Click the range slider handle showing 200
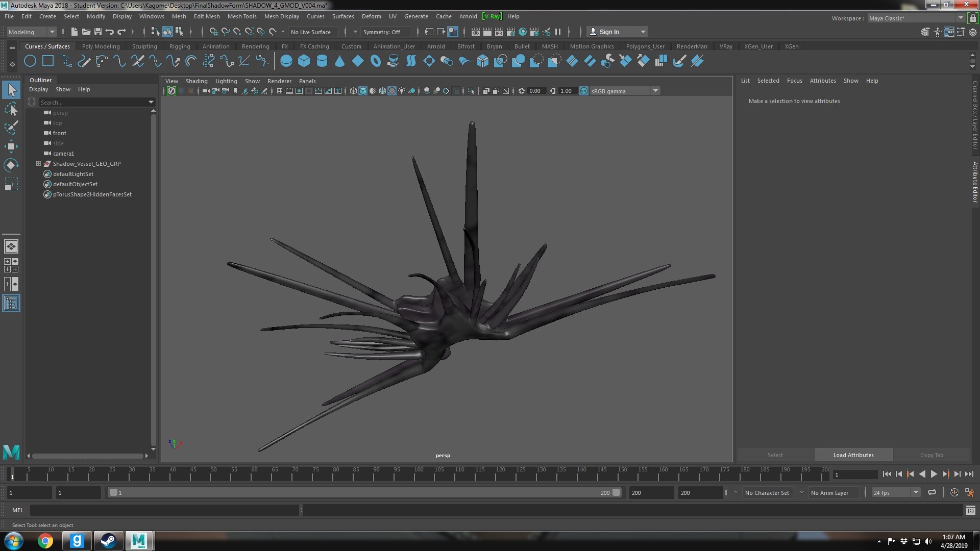This screenshot has height=551, width=980. point(616,492)
